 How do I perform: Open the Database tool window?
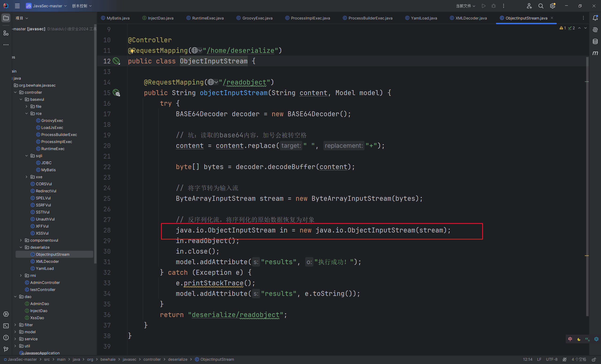[595, 42]
